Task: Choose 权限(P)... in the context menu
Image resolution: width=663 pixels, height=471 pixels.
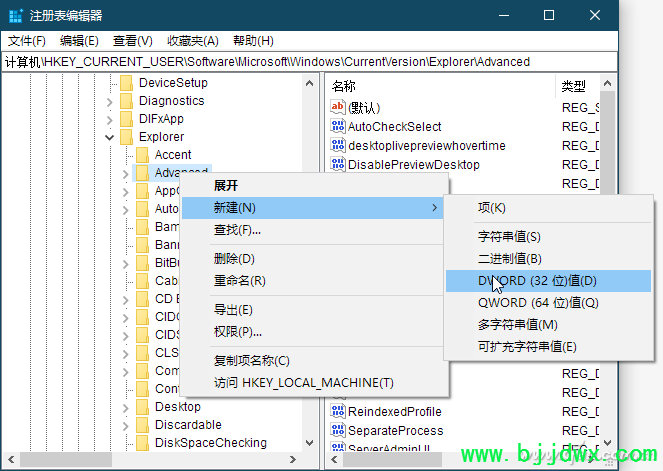Action: click(312, 332)
